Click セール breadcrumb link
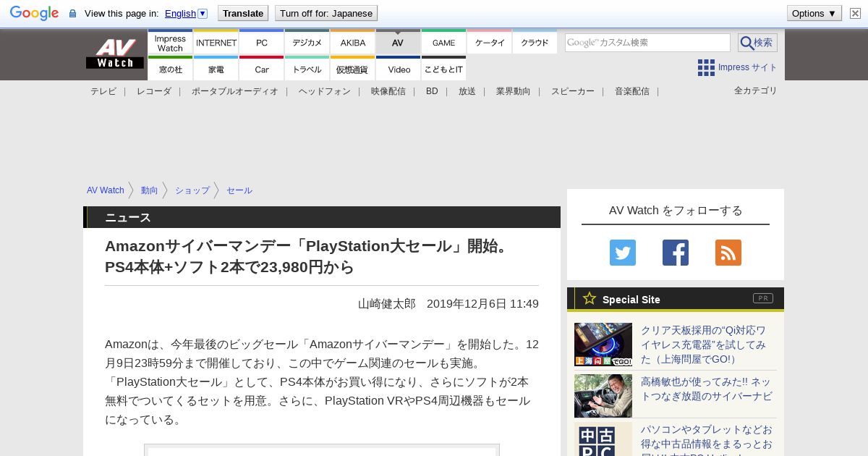 pos(239,190)
